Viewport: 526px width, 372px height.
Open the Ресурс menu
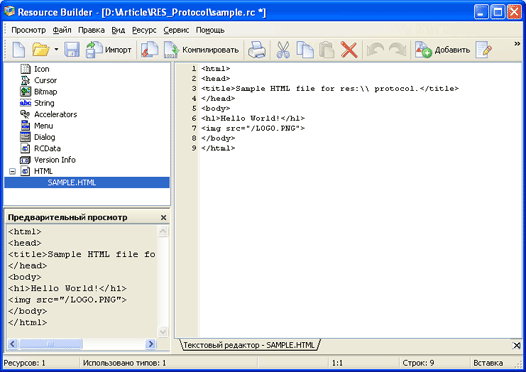click(144, 30)
